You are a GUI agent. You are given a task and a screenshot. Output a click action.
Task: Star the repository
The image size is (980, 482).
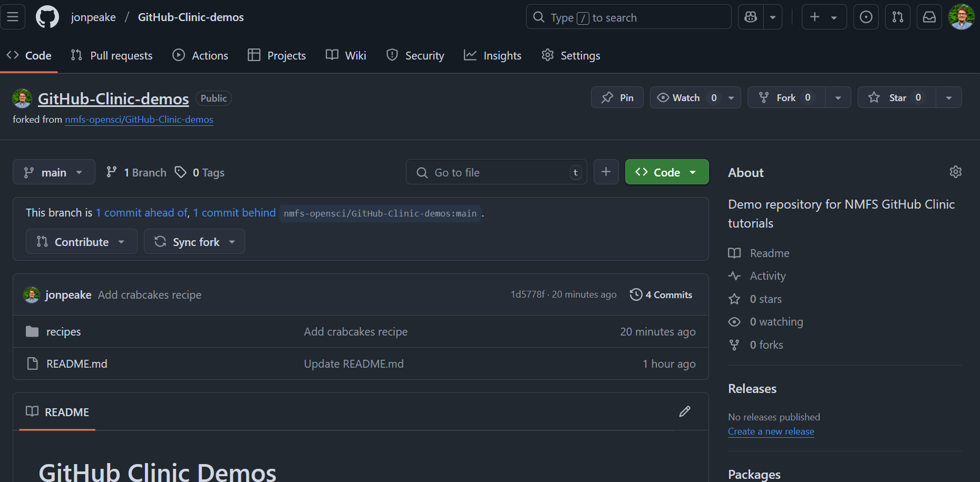coord(897,97)
